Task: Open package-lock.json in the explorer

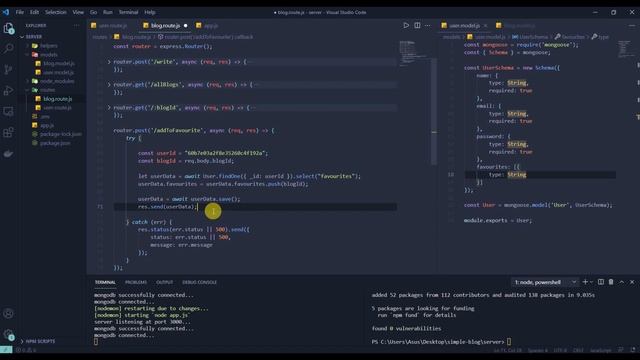Action: [60, 134]
